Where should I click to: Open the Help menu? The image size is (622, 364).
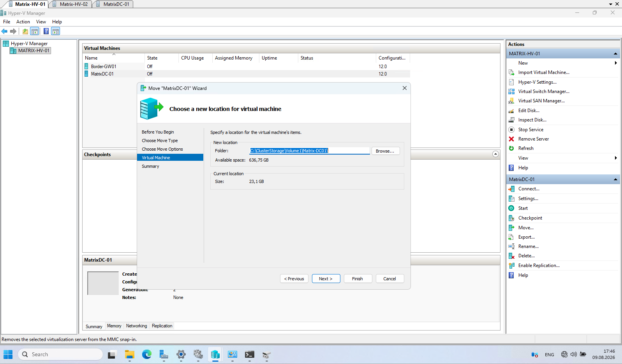coord(57,22)
